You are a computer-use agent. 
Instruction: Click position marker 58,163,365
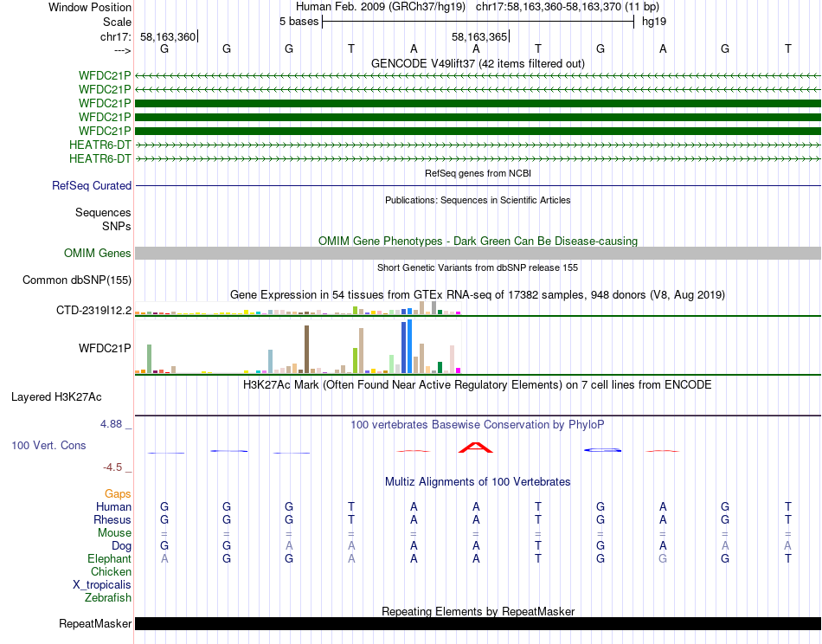click(479, 36)
